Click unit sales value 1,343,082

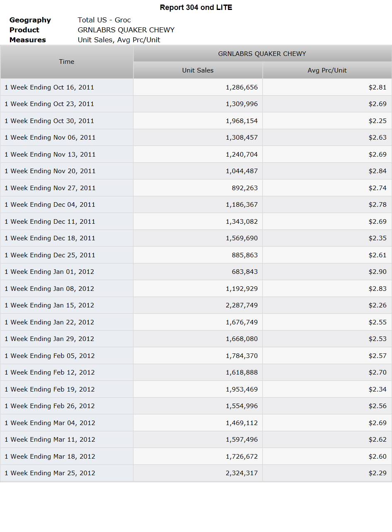[242, 222]
